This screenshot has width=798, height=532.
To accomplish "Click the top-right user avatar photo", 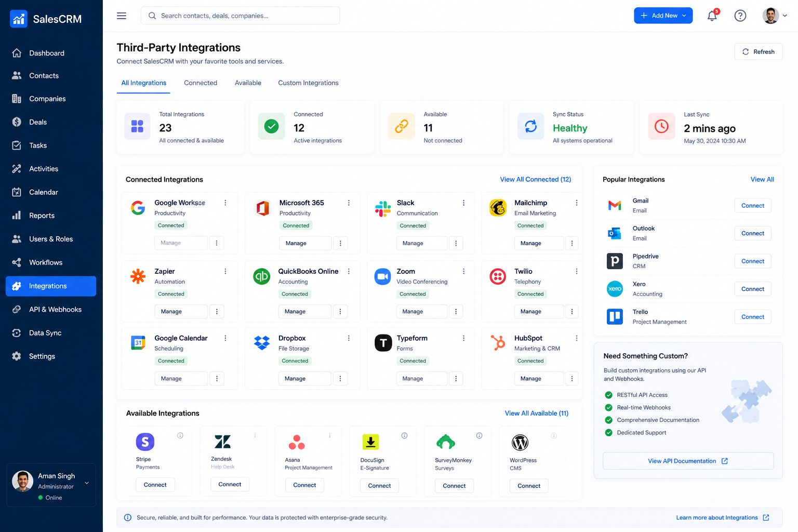I will tap(770, 16).
